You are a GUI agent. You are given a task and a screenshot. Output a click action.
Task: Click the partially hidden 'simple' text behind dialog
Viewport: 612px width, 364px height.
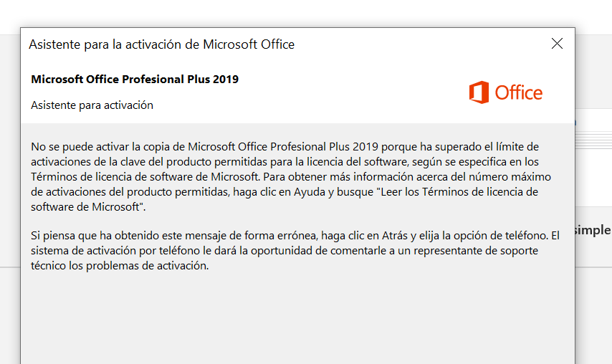593,230
